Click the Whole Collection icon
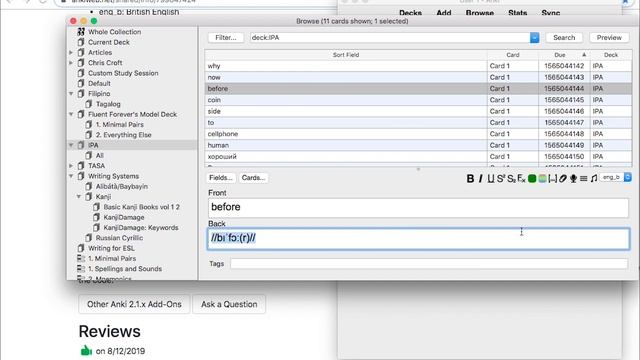This screenshot has width=640, height=360. (x=81, y=31)
